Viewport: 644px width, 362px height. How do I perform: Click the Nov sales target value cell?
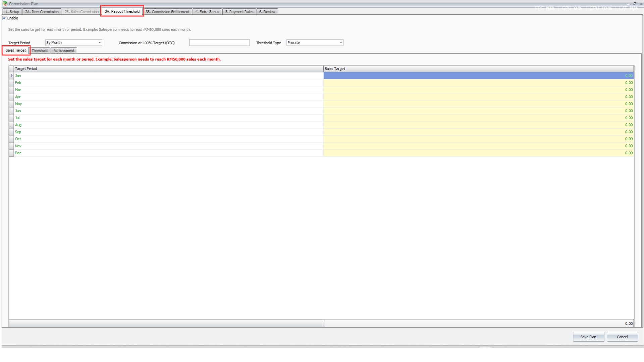479,146
